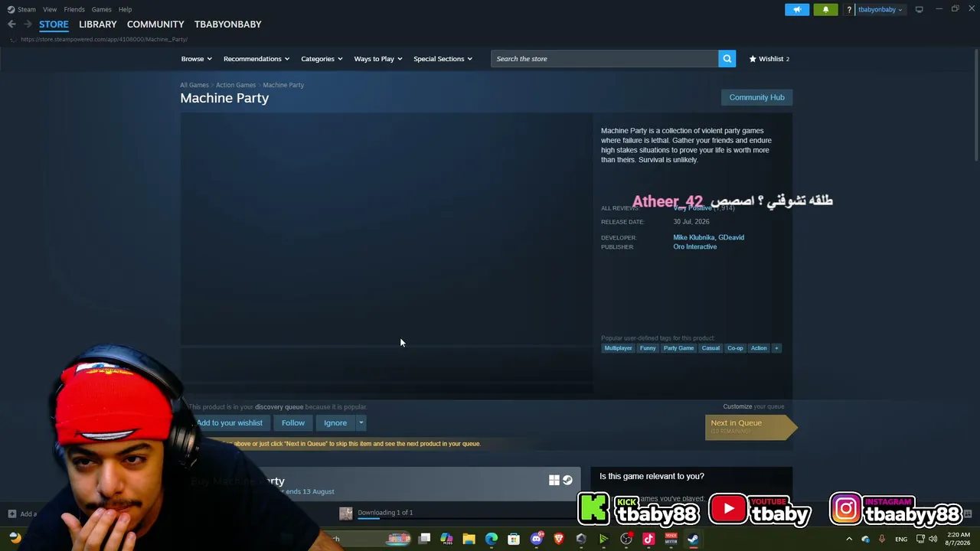Open the Categories dropdown
Image resolution: width=980 pixels, height=551 pixels.
coord(322,59)
